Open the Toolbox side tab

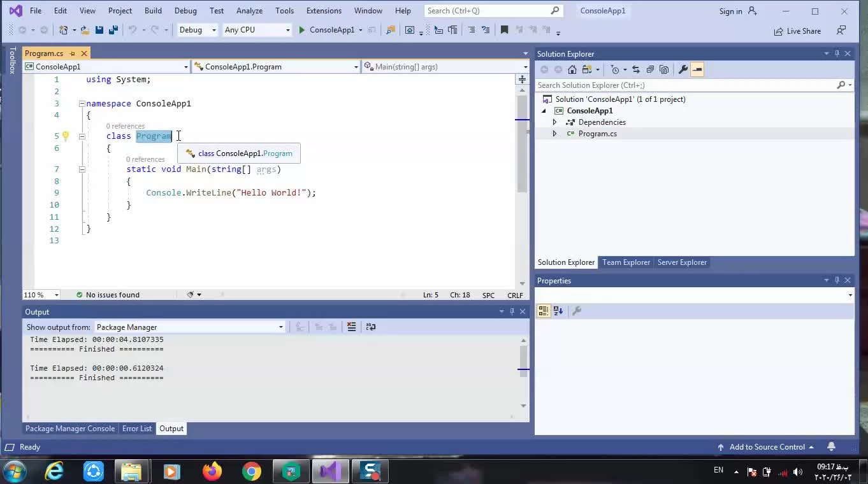click(x=11, y=60)
